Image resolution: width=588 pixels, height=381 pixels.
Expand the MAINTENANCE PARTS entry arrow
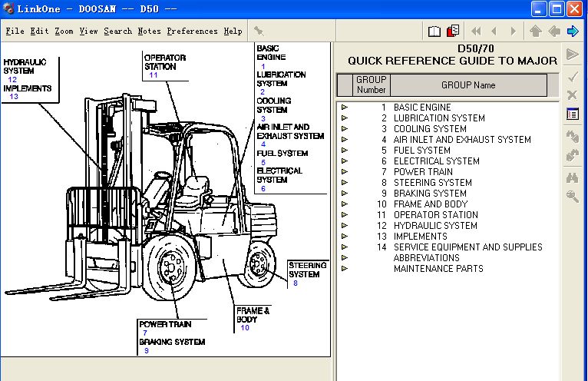[x=345, y=269]
